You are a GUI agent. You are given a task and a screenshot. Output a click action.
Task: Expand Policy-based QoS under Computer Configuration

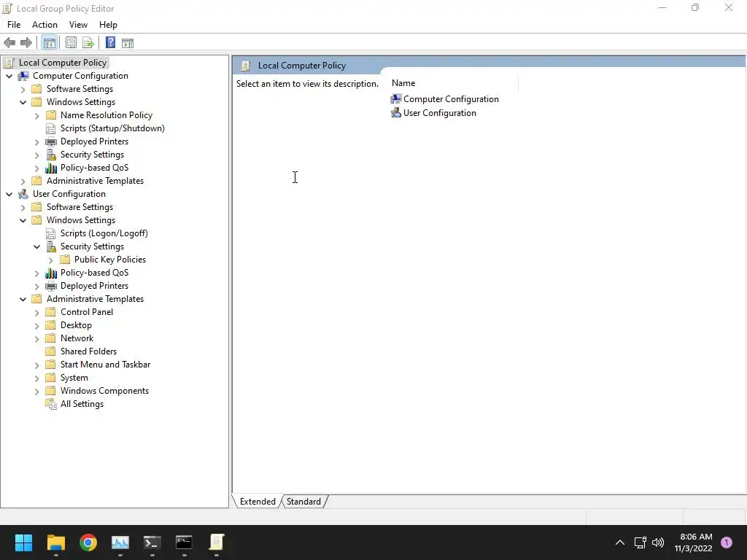[36, 168]
